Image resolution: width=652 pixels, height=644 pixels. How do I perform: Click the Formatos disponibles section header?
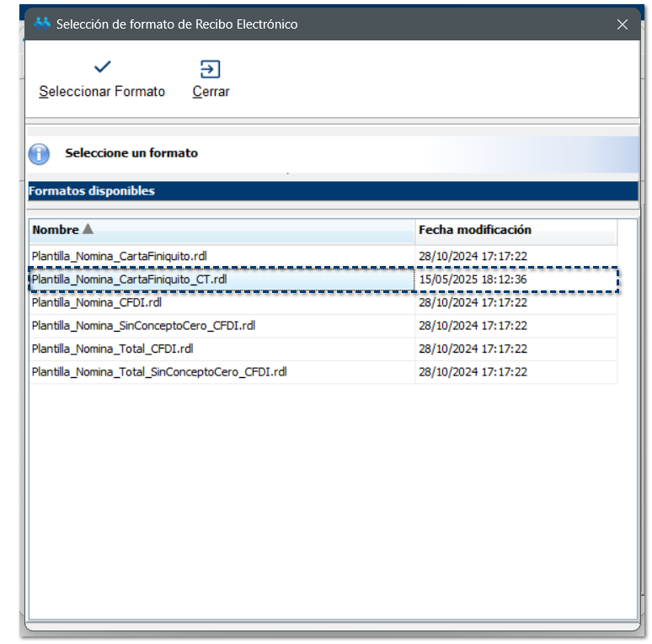point(92,191)
